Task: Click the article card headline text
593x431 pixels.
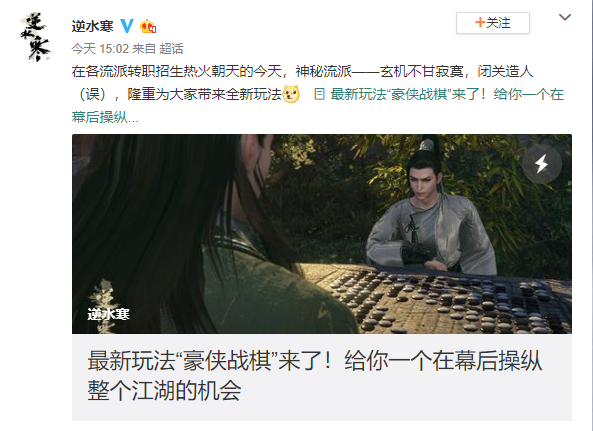Action: click(315, 375)
